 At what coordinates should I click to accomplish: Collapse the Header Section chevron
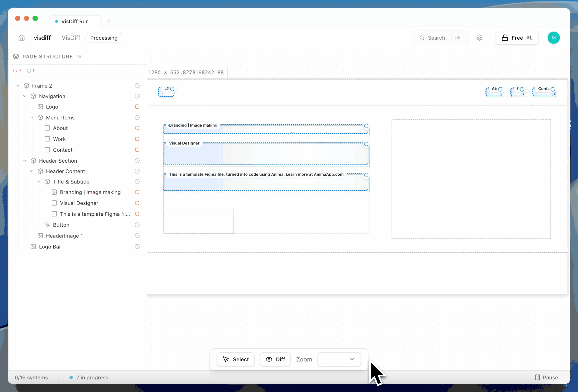25,161
